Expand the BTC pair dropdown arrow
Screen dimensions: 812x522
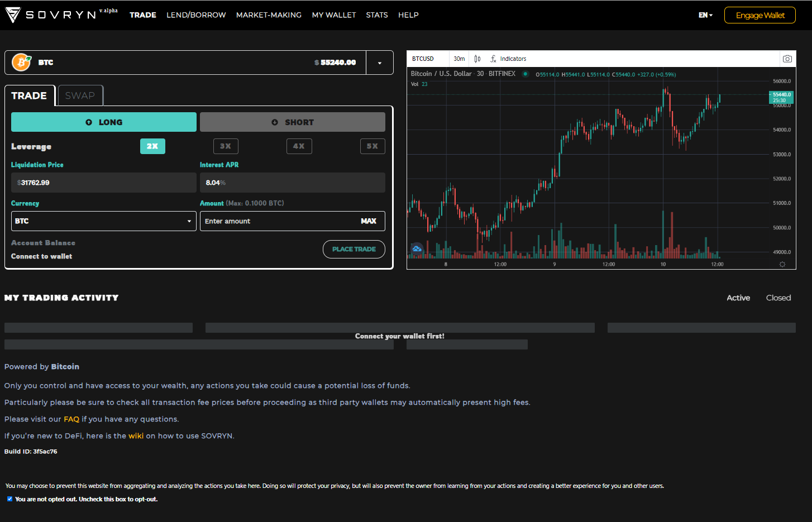point(380,63)
